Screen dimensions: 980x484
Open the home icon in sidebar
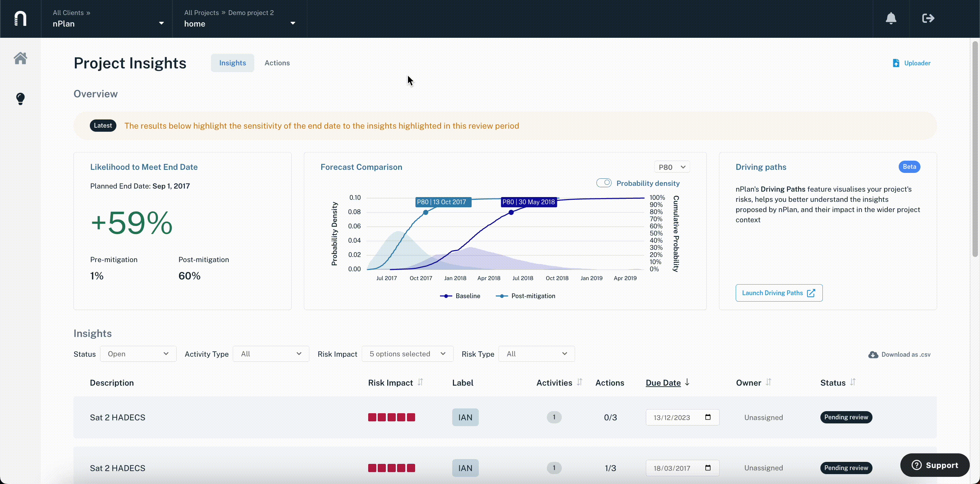20,58
